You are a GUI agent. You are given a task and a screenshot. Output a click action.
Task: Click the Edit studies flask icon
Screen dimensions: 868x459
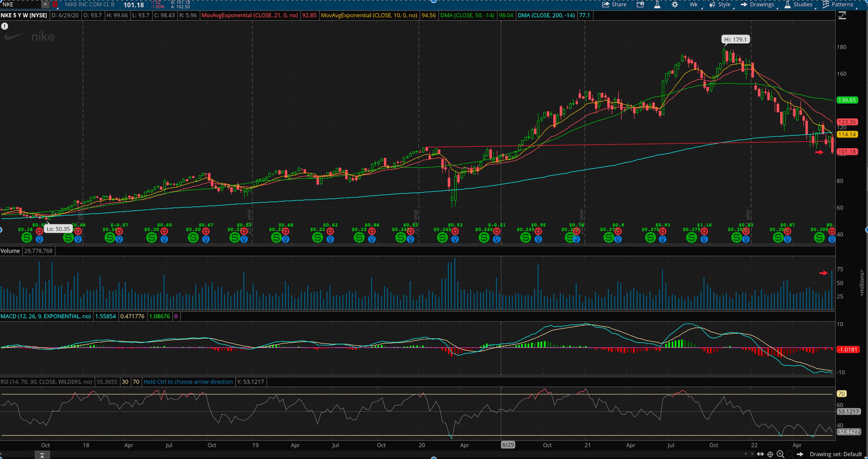pyautogui.click(x=657, y=5)
